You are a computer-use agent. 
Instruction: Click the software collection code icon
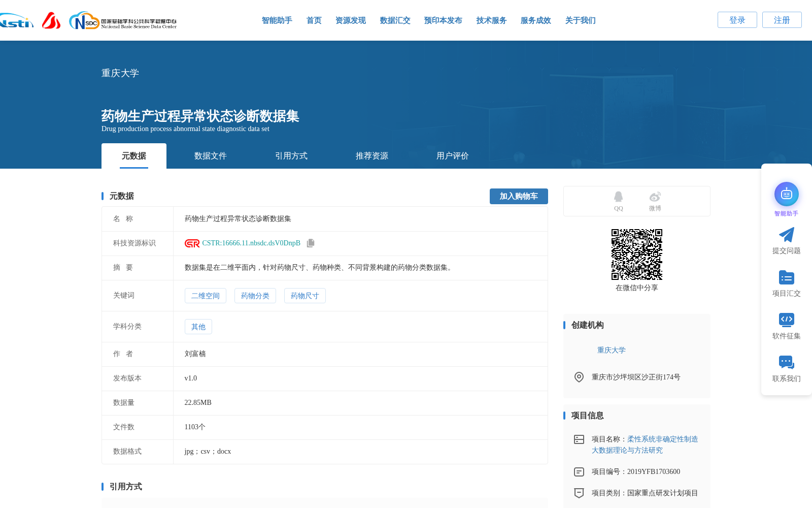pos(787,320)
